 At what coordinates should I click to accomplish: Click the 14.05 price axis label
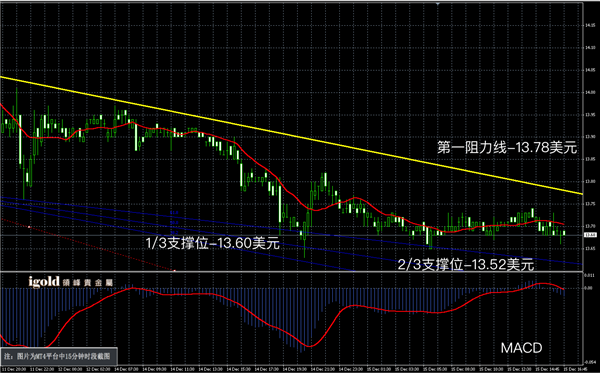coord(590,70)
